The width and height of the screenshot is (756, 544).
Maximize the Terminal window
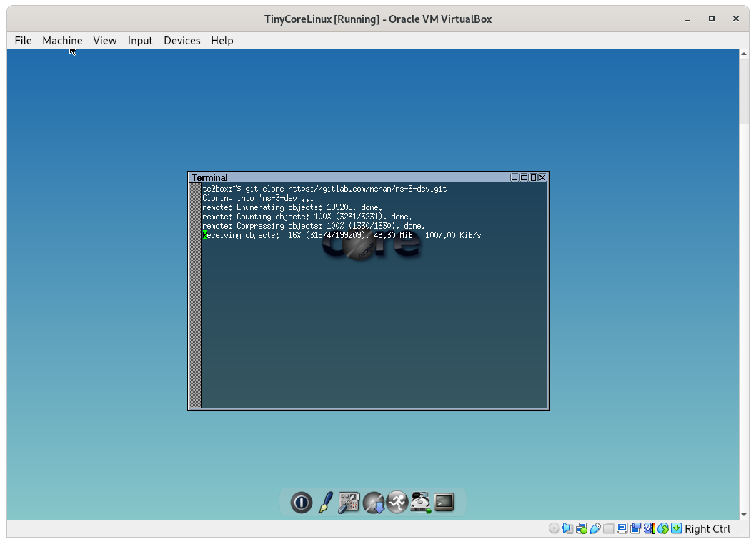[524, 177]
